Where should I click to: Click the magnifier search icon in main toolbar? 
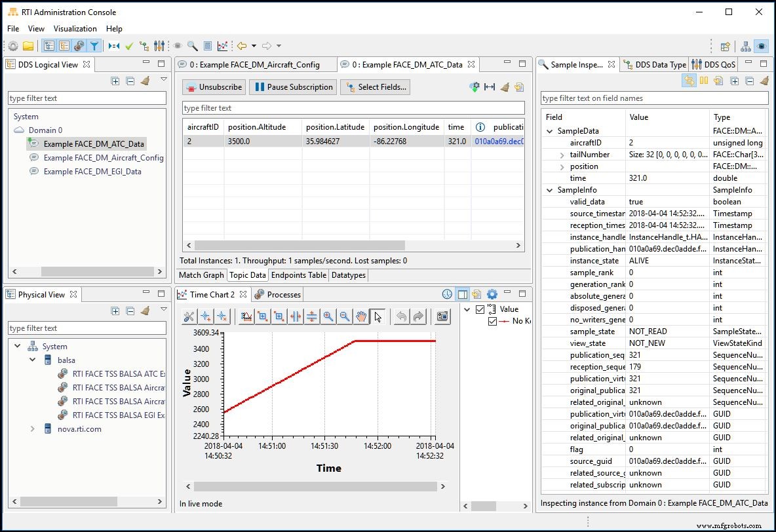pos(193,46)
